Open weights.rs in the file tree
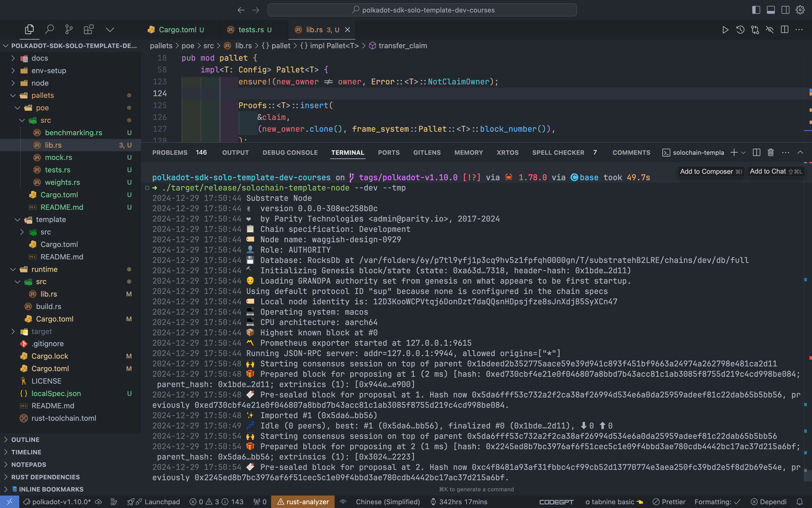The width and height of the screenshot is (812, 508). (70, 182)
